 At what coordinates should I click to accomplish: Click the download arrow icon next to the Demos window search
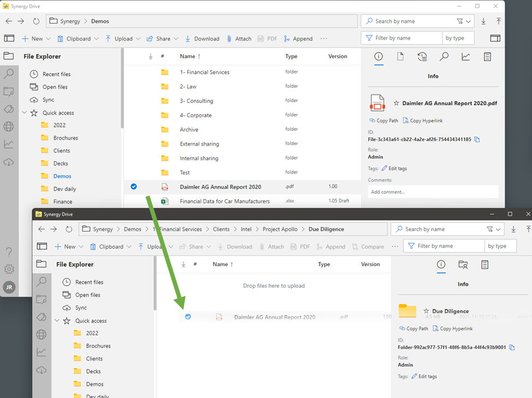click(483, 21)
